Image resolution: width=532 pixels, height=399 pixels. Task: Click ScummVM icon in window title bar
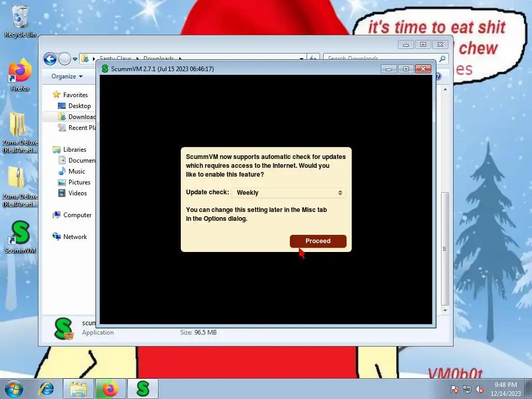[105, 69]
